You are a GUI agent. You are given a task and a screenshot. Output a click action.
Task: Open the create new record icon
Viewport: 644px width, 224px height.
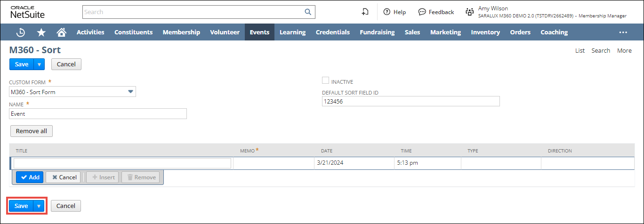(365, 12)
